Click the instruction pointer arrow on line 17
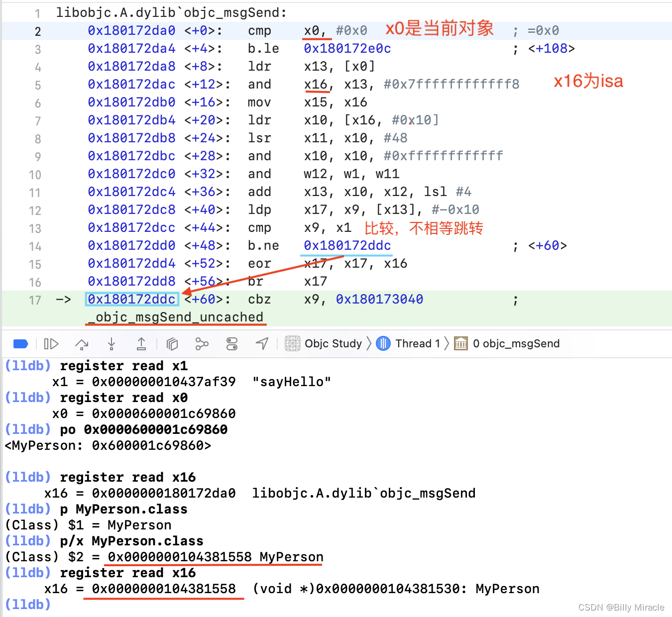The width and height of the screenshot is (672, 617). coord(63,300)
